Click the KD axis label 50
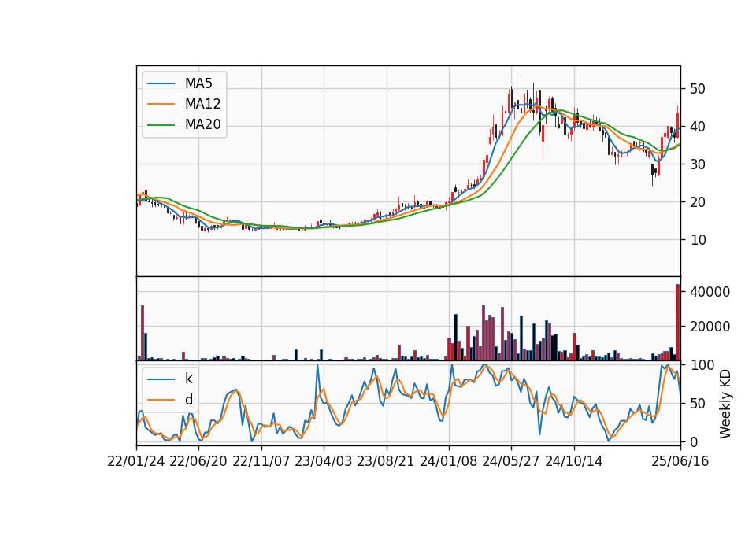The image size is (756, 543). pyautogui.click(x=698, y=403)
